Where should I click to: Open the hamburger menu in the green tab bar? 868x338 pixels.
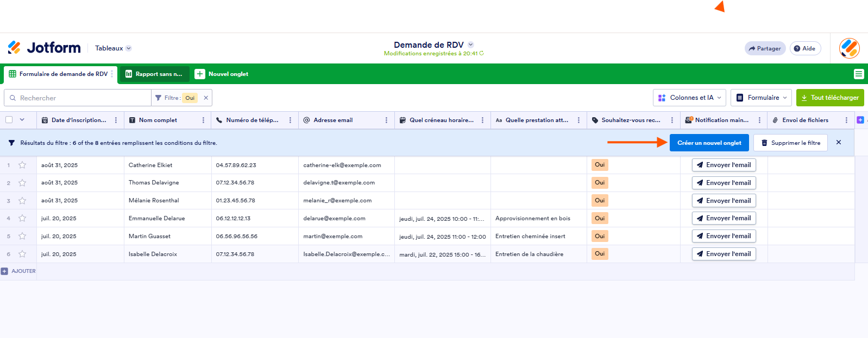859,74
